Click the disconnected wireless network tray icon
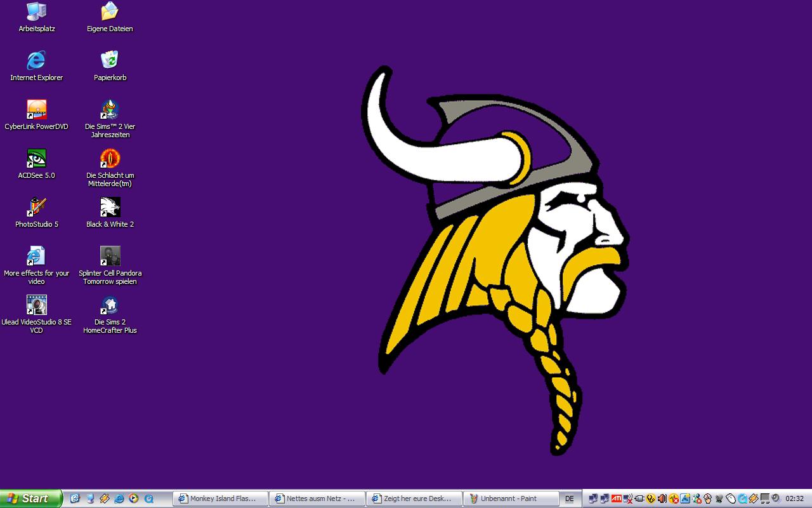The width and height of the screenshot is (812, 508). (628, 498)
